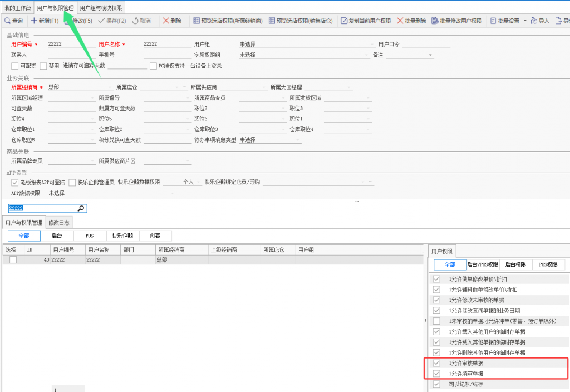Expand the 批量设置 dropdown arrow
The height and width of the screenshot is (392, 570).
pyautogui.click(x=525, y=21)
